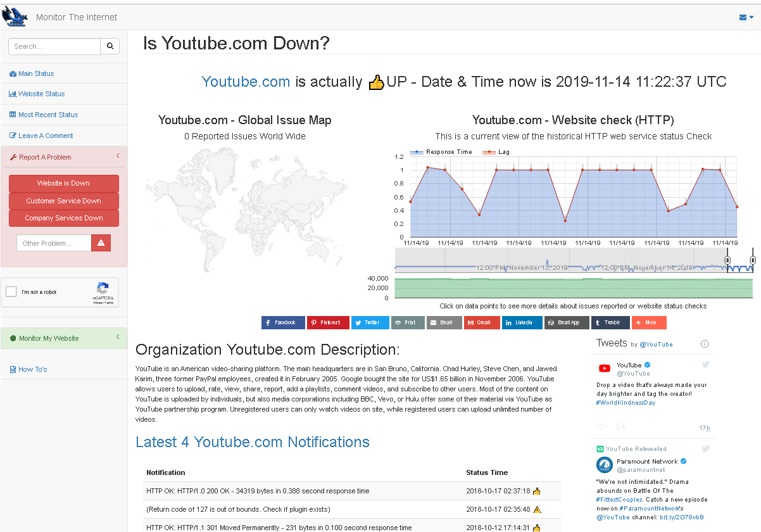Viewport: 761px width, 532px height.
Task: Collapse the Report A Problem section
Action: coord(118,156)
